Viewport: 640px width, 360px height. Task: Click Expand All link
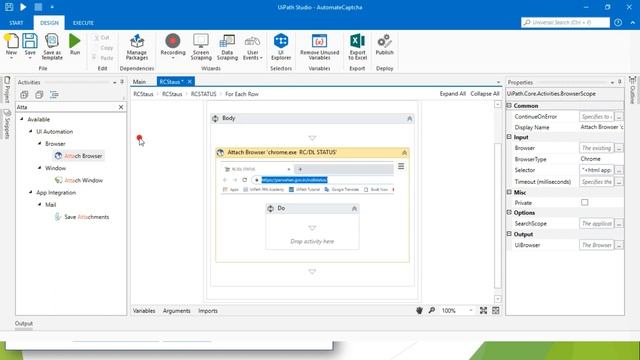(453, 94)
